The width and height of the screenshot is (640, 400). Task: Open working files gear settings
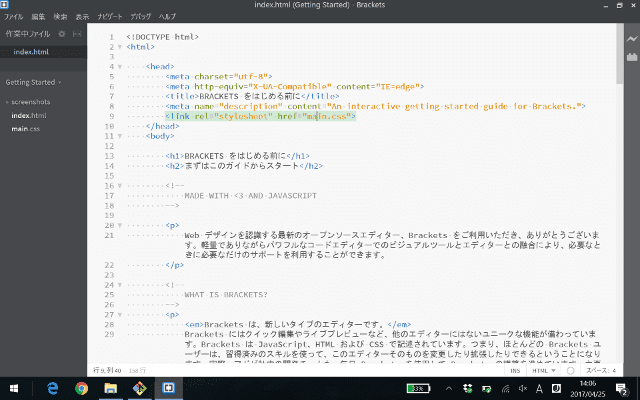click(x=62, y=34)
